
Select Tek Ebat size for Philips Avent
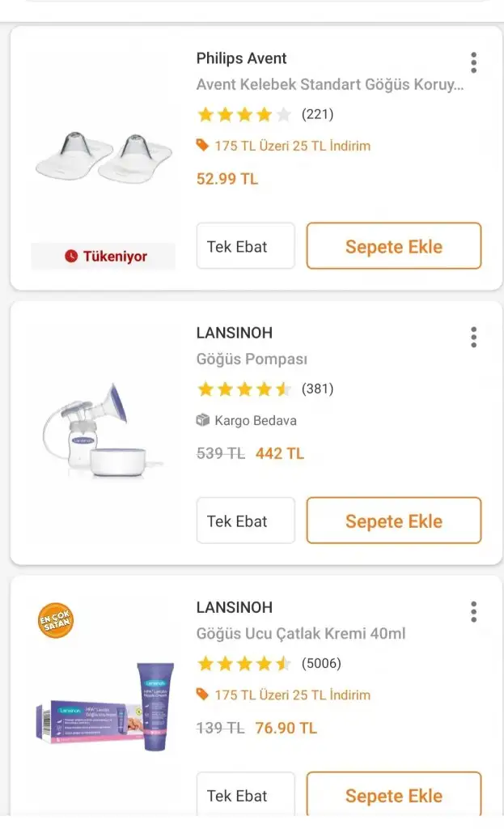(245, 246)
